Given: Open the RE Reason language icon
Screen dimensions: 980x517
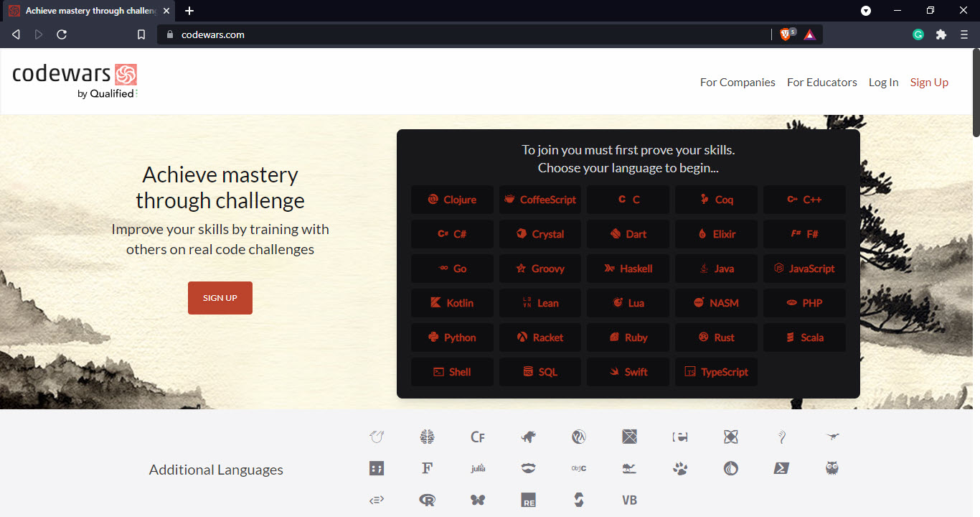Looking at the screenshot, I should coord(529,500).
